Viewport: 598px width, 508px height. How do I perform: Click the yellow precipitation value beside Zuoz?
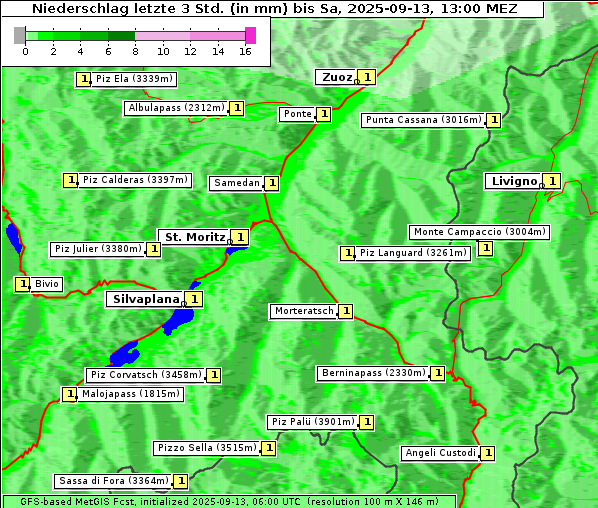pyautogui.click(x=367, y=77)
